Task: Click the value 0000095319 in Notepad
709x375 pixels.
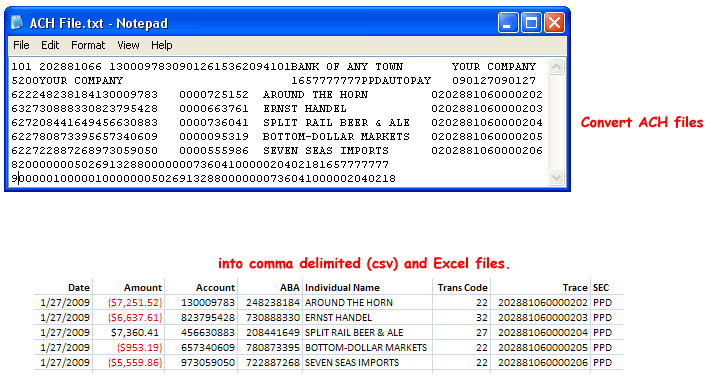Action: (x=214, y=137)
